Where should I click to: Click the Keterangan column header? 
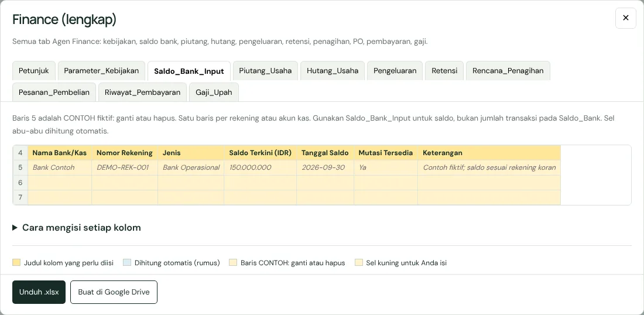tap(489, 153)
